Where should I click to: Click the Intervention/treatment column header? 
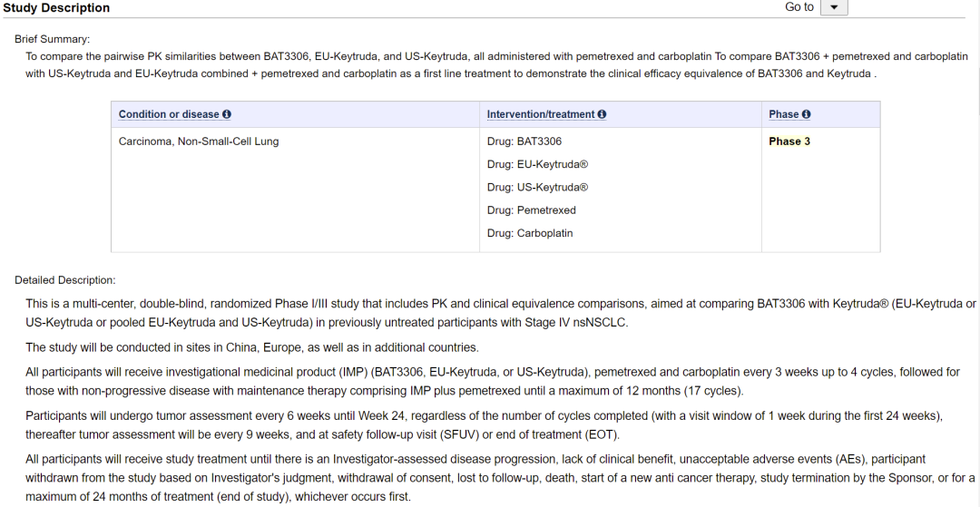pos(541,114)
